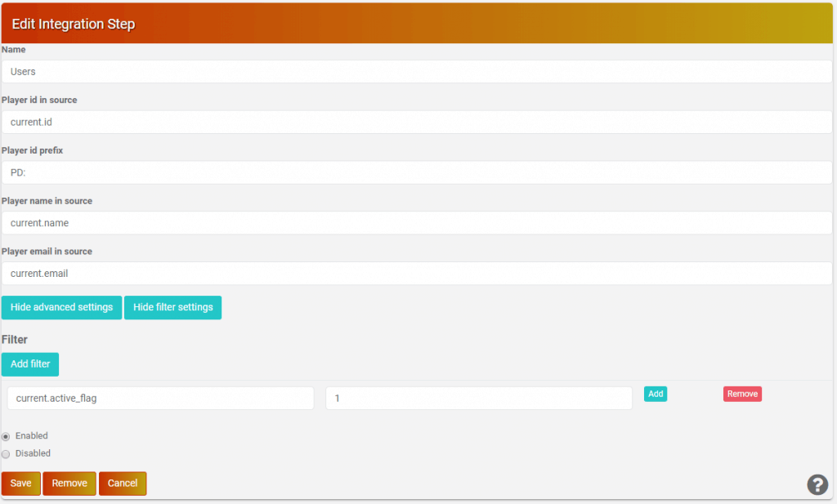Click the Filter section heading

(x=15, y=340)
